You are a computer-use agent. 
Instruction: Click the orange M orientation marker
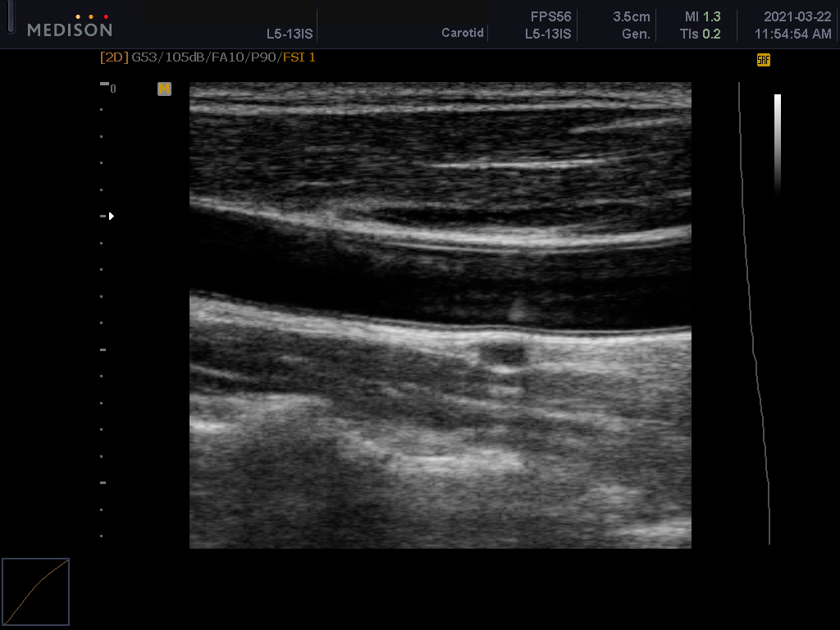(164, 89)
